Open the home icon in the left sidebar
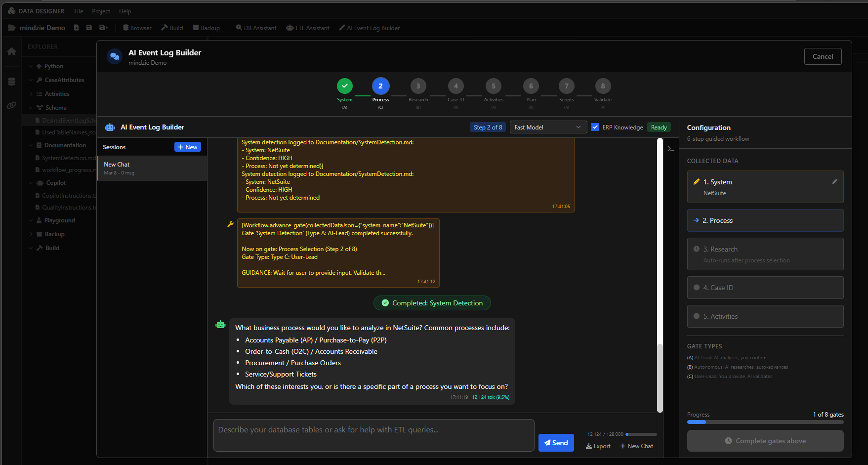 (12, 51)
